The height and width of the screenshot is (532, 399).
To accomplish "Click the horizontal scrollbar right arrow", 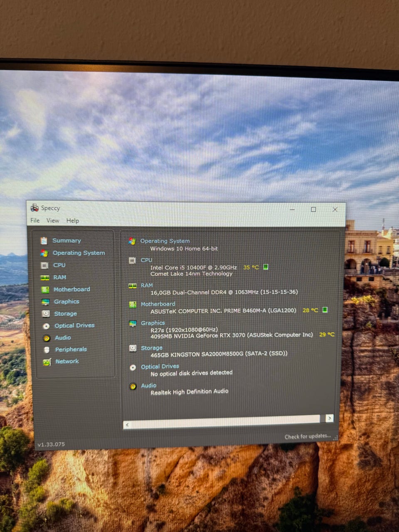I will point(330,418).
